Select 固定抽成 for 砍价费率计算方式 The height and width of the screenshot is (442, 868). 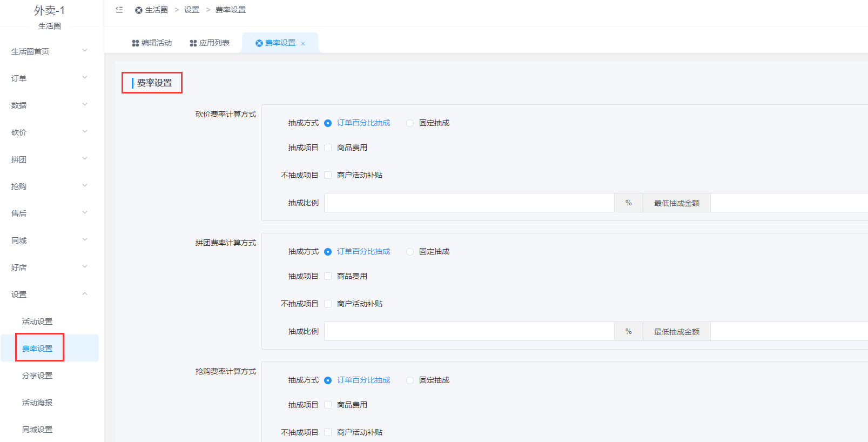coord(410,123)
